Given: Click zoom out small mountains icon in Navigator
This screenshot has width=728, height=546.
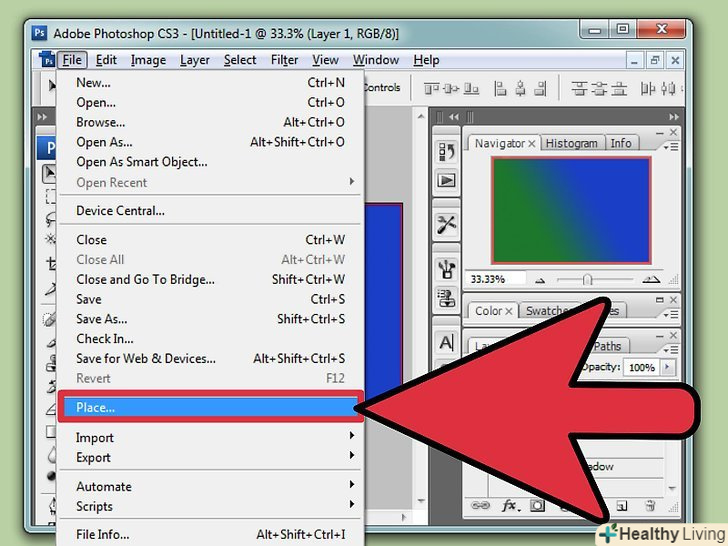Looking at the screenshot, I should [540, 280].
